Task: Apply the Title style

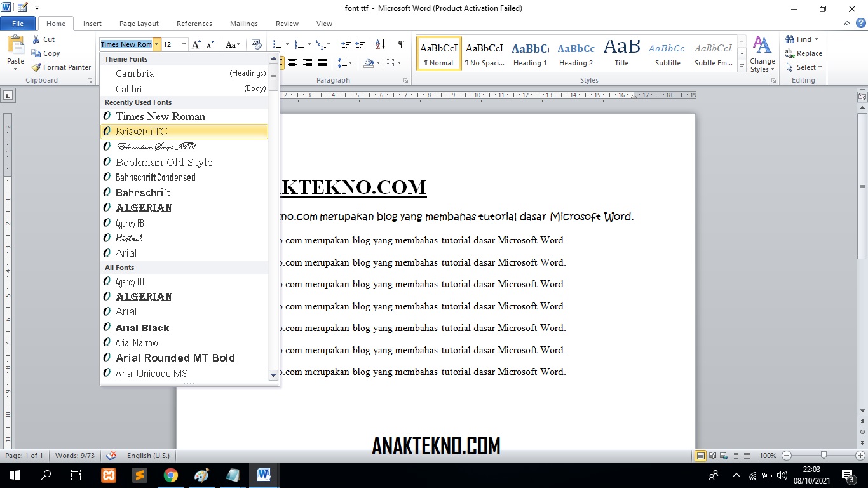Action: (621, 53)
